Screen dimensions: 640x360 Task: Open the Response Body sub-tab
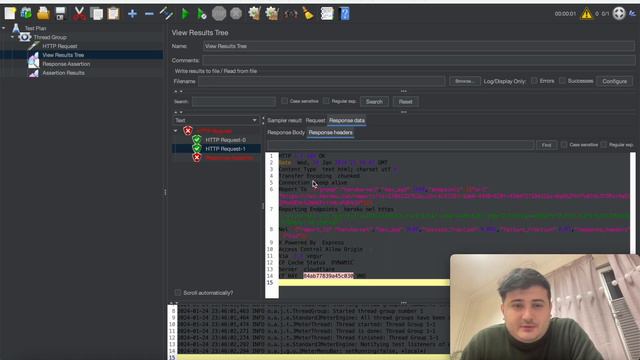pyautogui.click(x=286, y=133)
